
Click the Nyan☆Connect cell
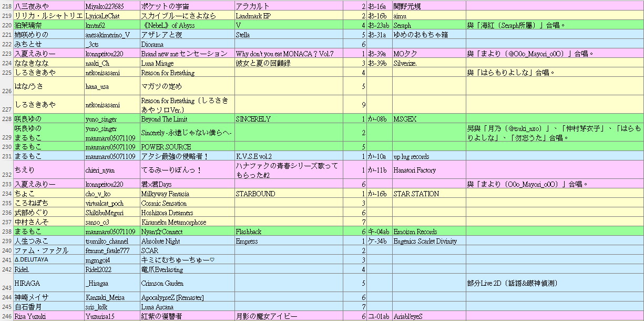[x=187, y=232]
